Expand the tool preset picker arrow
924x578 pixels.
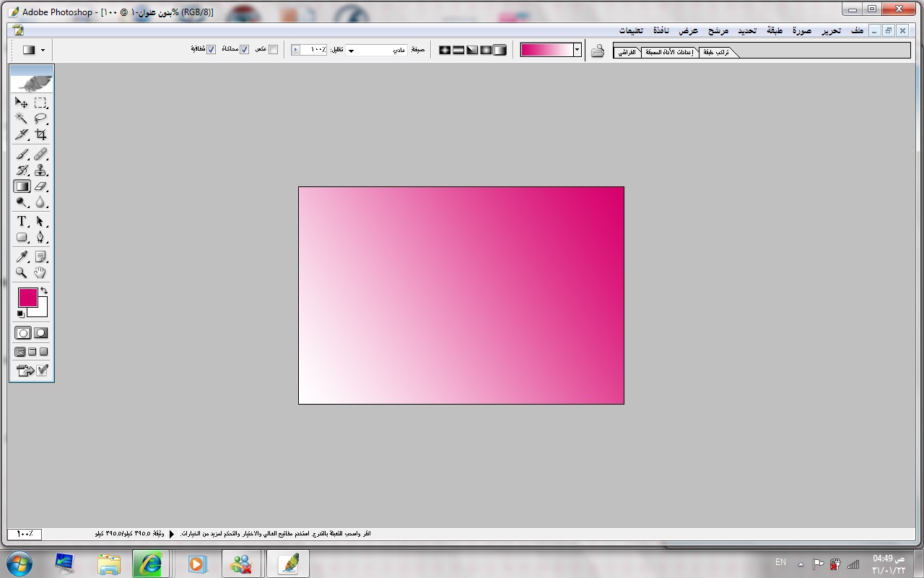click(43, 50)
